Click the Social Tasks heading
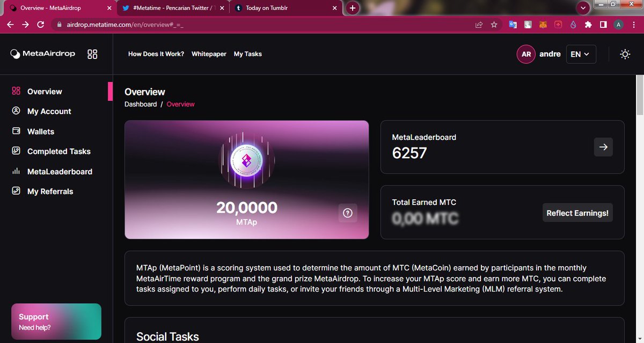The image size is (644, 343). tap(167, 337)
